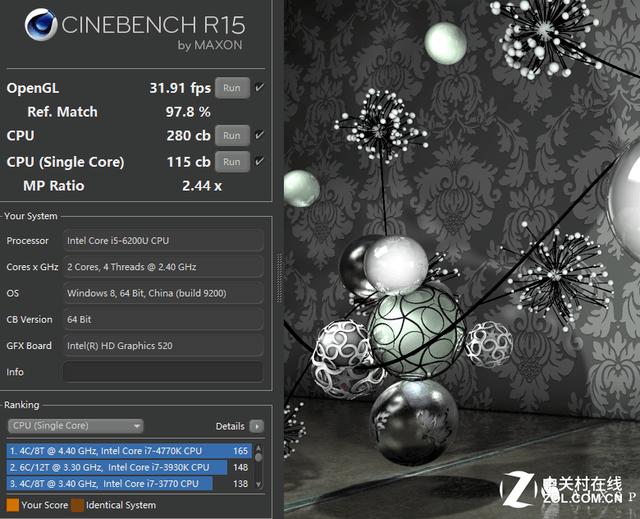Run the OpenGL benchmark
640x519 pixels.
(232, 88)
